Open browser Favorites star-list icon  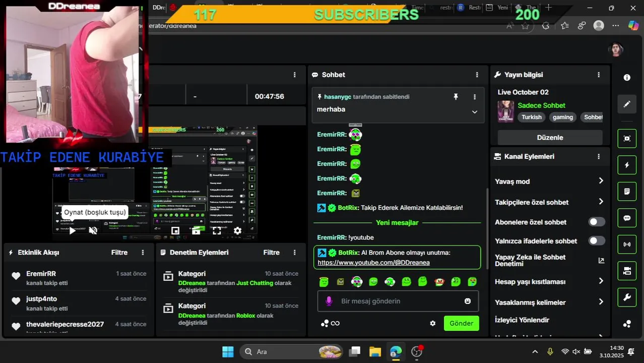point(564,26)
